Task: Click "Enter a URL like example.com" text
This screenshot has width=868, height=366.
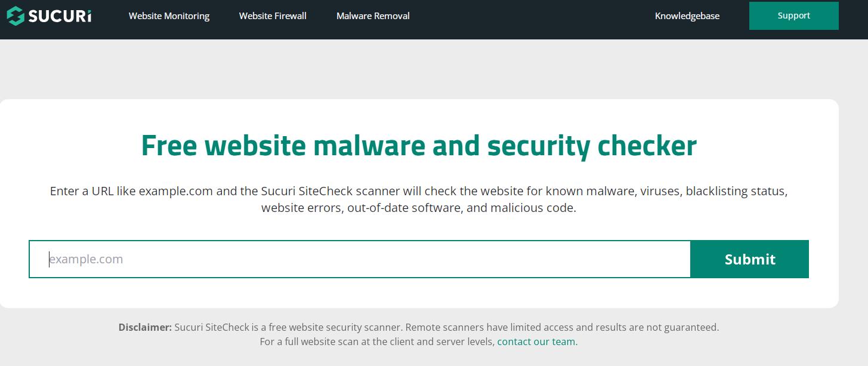Action: tap(131, 192)
